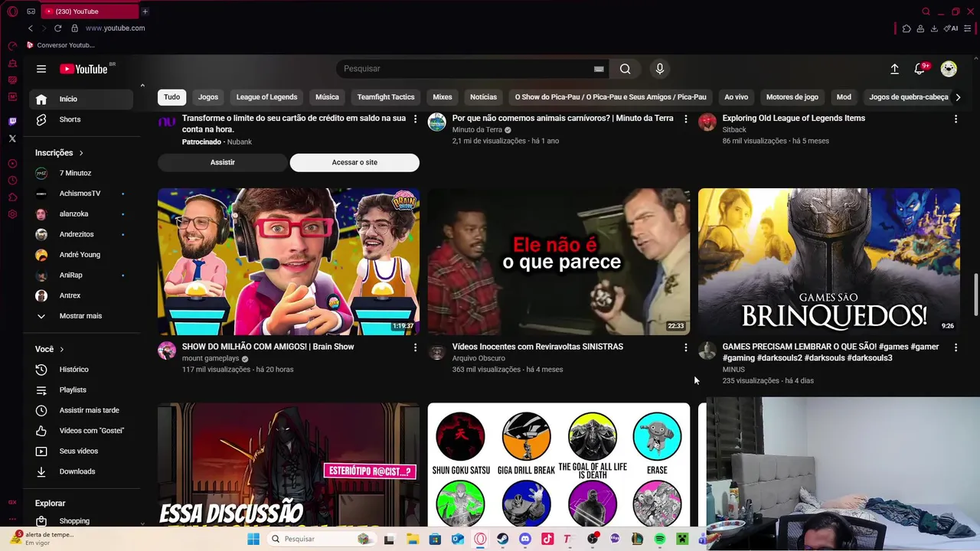The image size is (980, 551).
Task: Go back to previous page
Action: [x=31, y=28]
